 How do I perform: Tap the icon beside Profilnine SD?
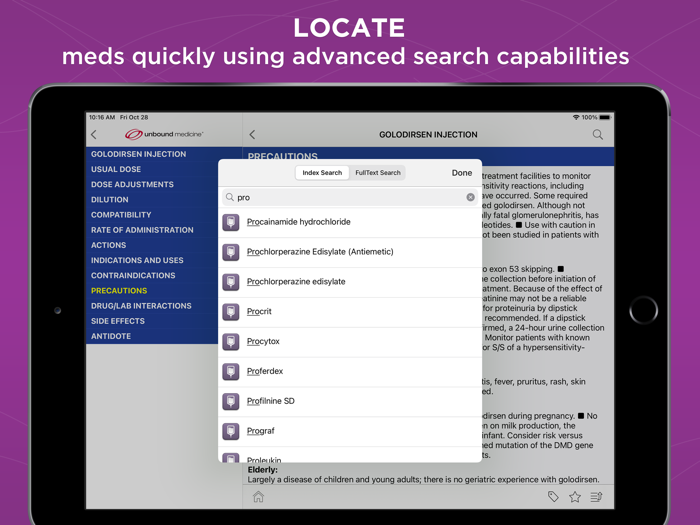[x=231, y=401]
